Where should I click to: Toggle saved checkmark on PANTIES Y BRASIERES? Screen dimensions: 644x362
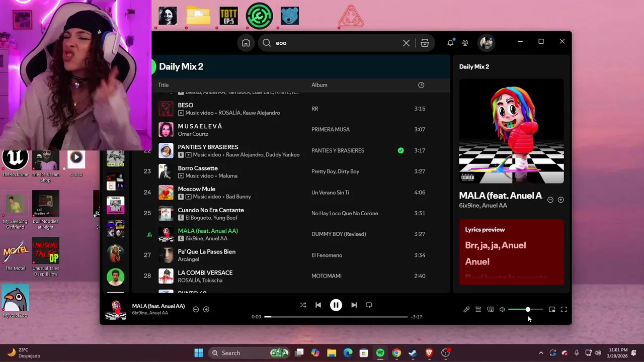point(400,150)
